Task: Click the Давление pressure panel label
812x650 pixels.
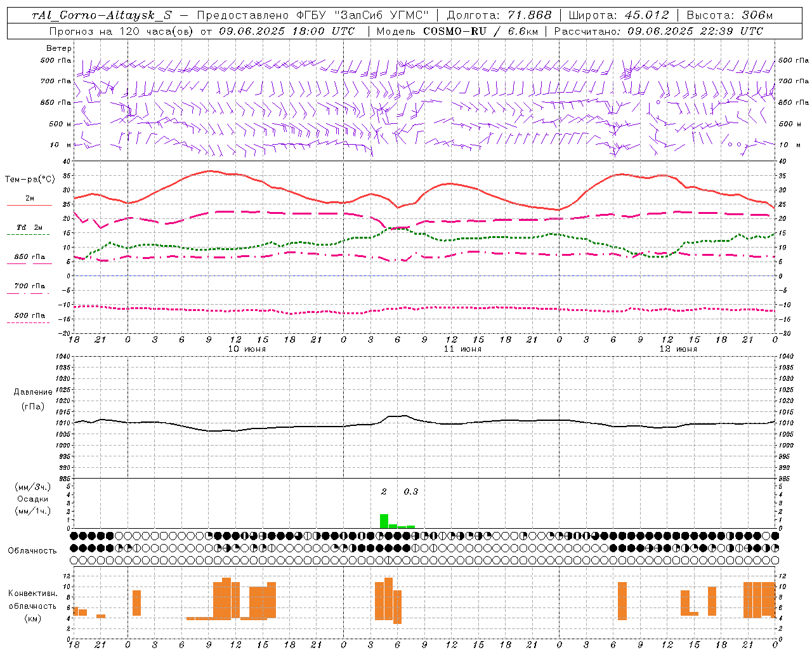Action: pos(32,392)
